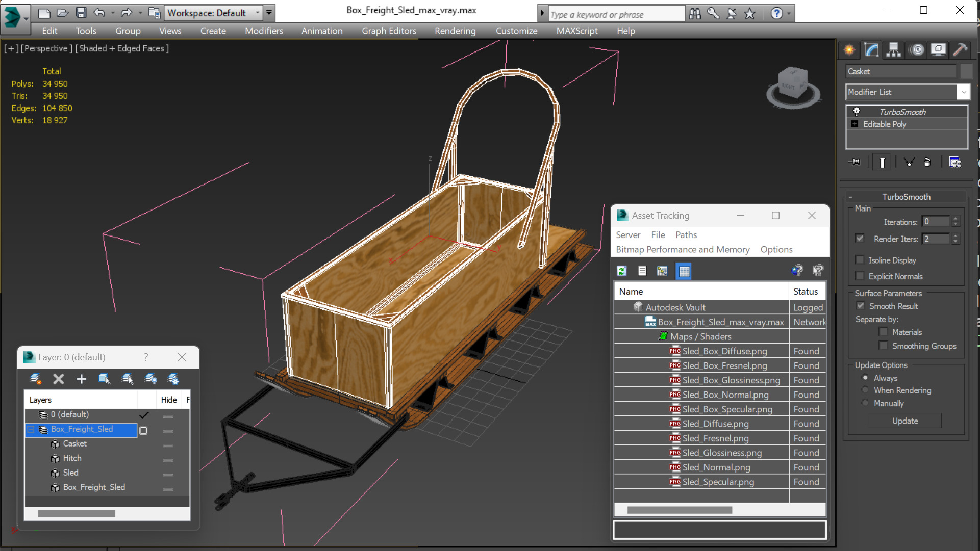Open the Utilities hammer panel tab
This screenshot has height=551, width=980.
point(960,50)
